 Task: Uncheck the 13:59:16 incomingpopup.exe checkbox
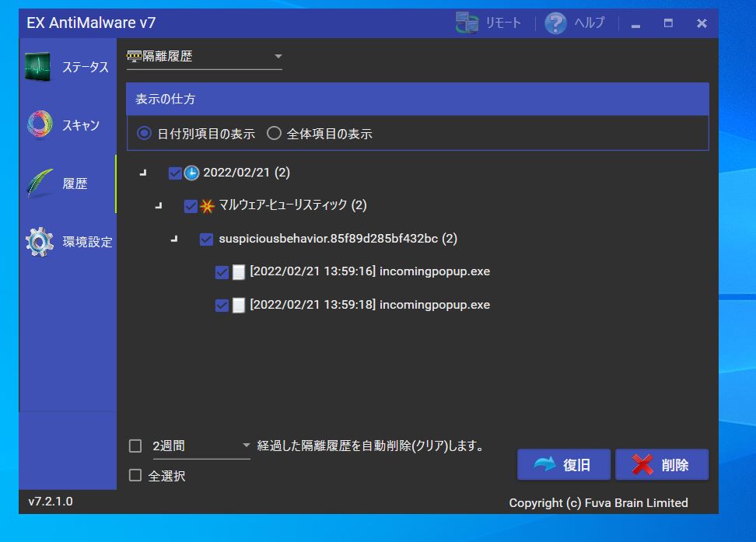222,272
